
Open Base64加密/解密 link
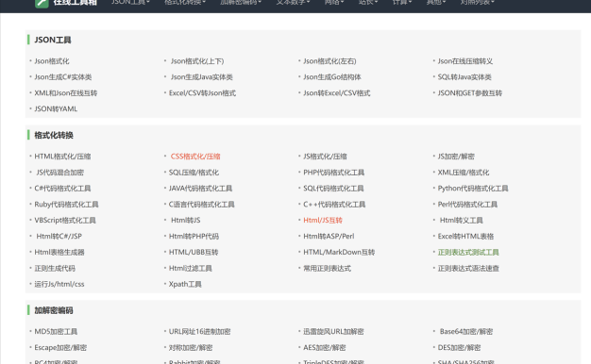466,332
